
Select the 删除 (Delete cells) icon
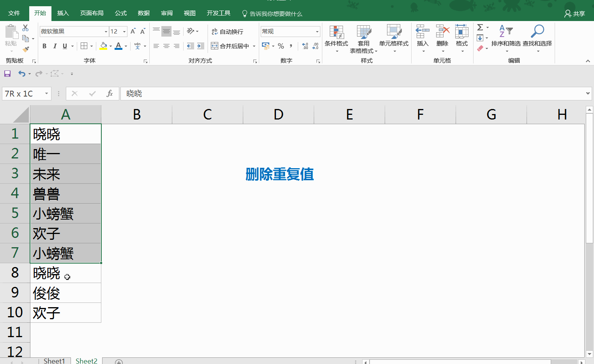click(442, 38)
